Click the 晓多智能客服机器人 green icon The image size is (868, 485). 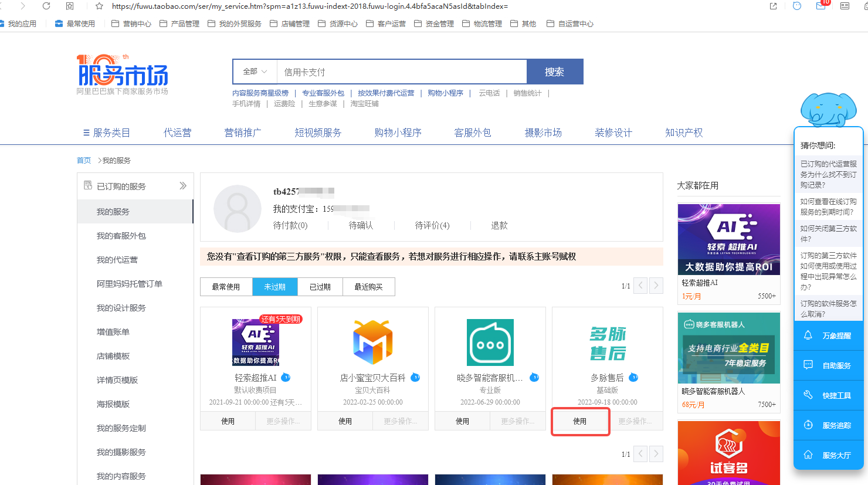(490, 342)
